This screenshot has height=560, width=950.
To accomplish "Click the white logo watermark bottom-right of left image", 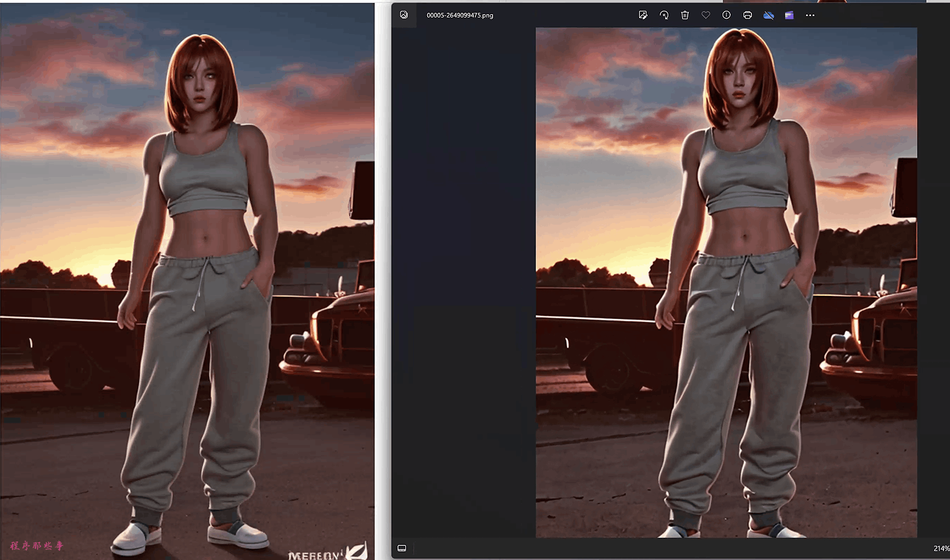I will pyautogui.click(x=328, y=553).
